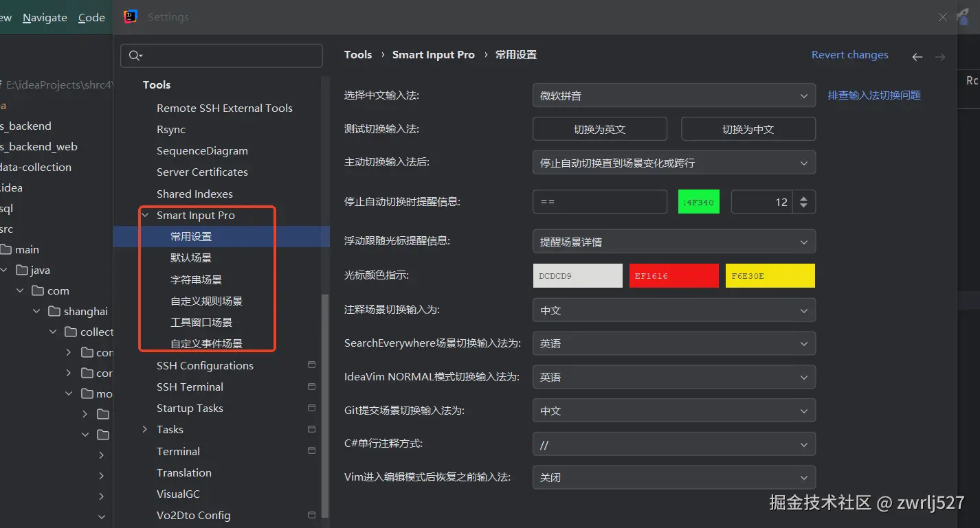Image resolution: width=980 pixels, height=528 pixels.
Task: Select Server Certificates in settings tree
Action: [x=202, y=172]
